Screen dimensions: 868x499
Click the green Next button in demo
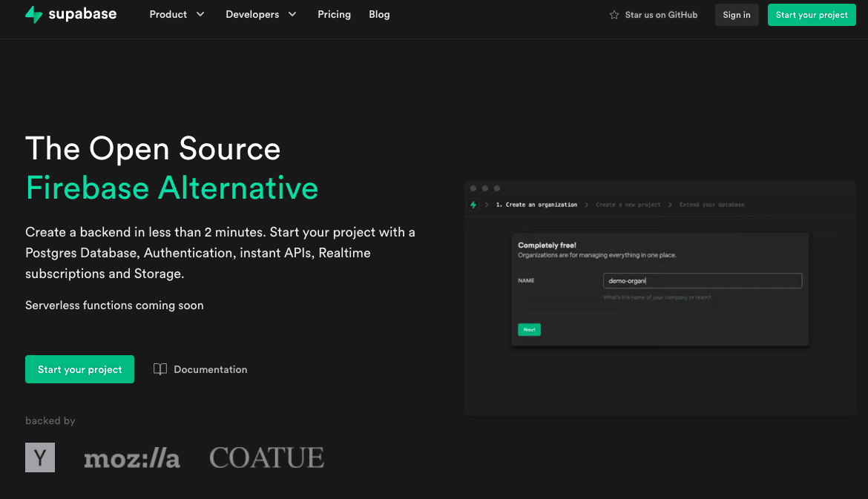(x=529, y=330)
